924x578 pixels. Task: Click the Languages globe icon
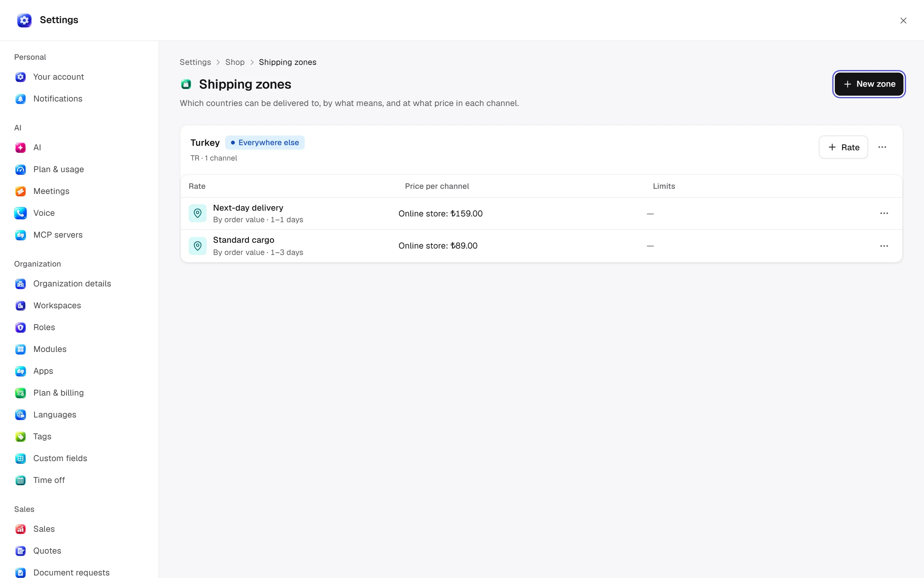click(x=21, y=414)
